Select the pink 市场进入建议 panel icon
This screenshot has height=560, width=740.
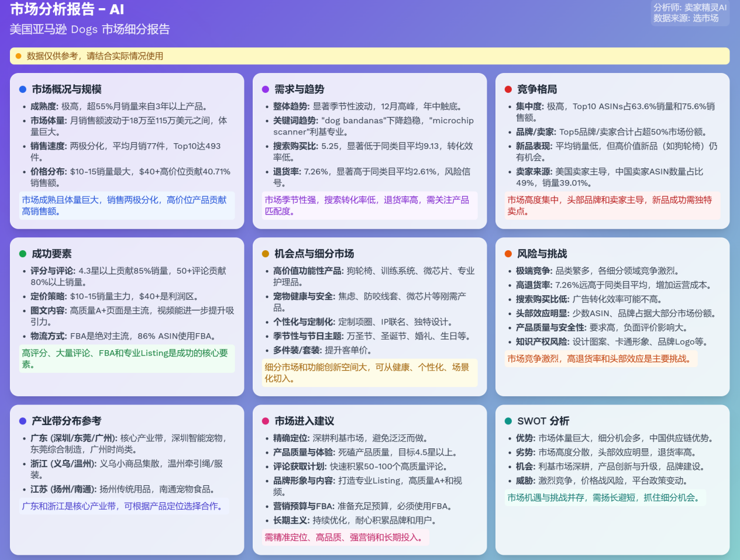tap(266, 420)
